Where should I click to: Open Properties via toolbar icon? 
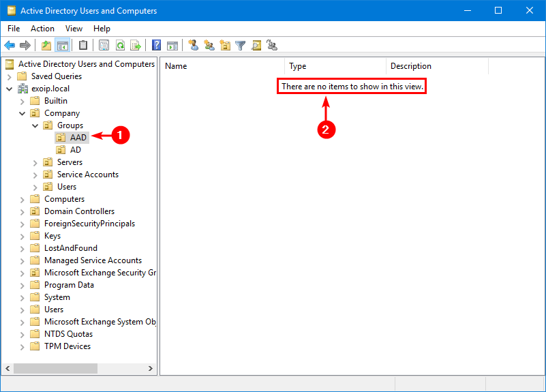(104, 45)
